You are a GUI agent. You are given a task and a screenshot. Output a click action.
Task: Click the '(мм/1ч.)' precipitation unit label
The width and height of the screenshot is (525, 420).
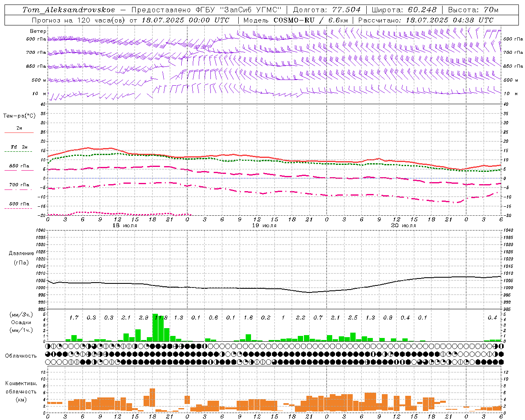pyautogui.click(x=21, y=330)
